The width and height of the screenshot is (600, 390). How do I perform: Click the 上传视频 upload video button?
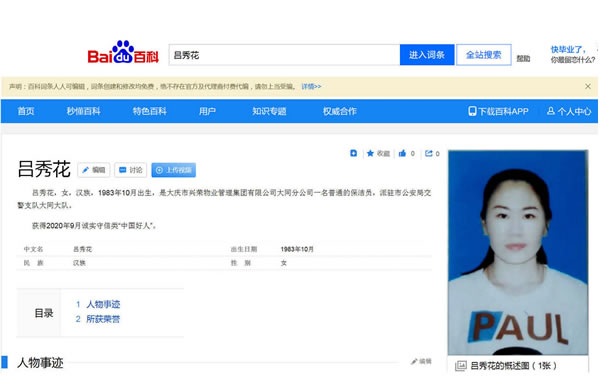pyautogui.click(x=174, y=170)
